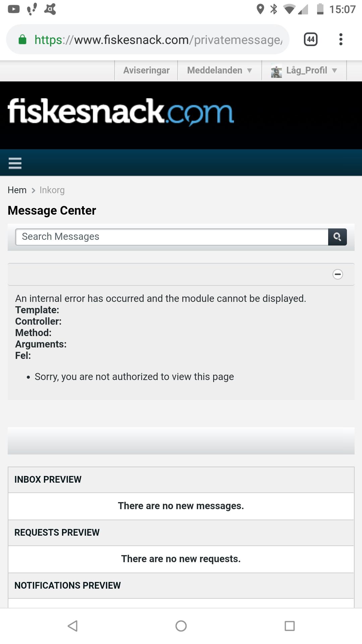362x644 pixels.
Task: Open the browser tab switcher showing 44
Action: [x=310, y=40]
